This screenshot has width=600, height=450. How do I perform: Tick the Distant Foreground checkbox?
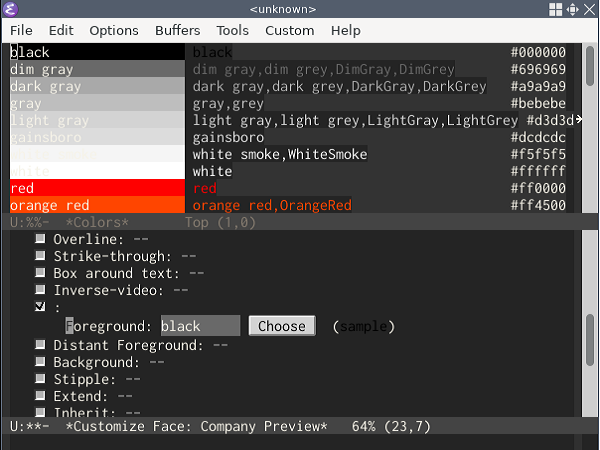click(x=40, y=345)
